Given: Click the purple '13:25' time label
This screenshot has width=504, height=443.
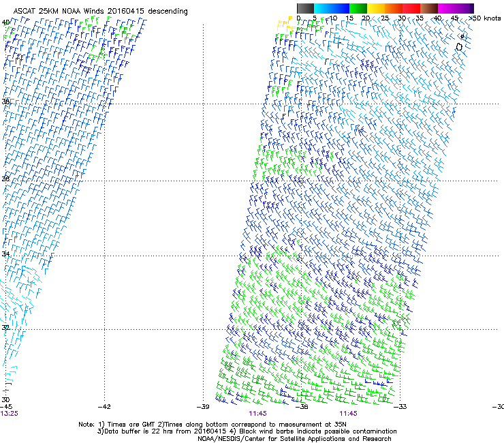Looking at the screenshot, I should pyautogui.click(x=10, y=414).
